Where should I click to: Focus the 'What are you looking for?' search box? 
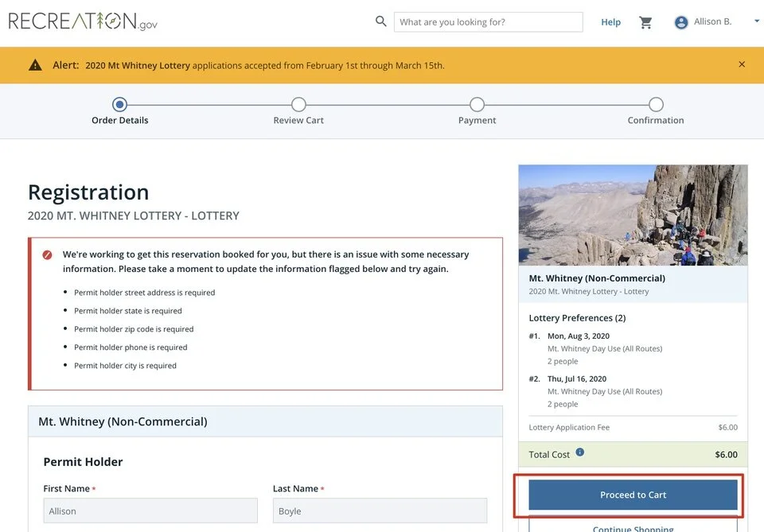tap(488, 22)
